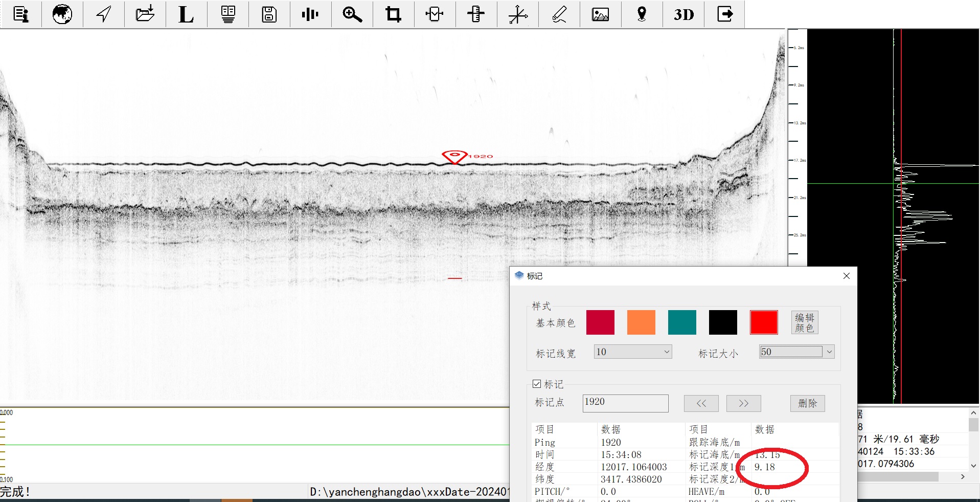
Task: Click the export arrow icon
Action: click(724, 14)
